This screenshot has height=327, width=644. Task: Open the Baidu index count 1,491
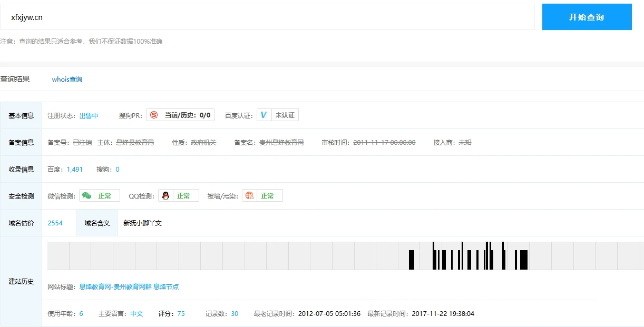coord(74,170)
